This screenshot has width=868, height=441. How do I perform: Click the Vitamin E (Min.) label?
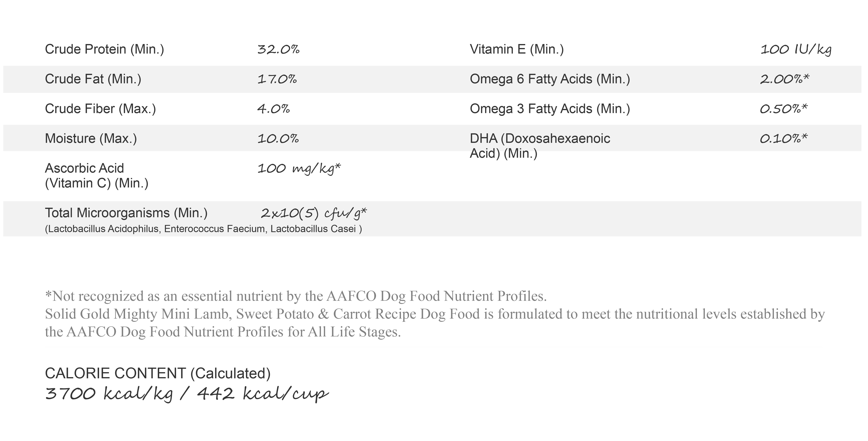pyautogui.click(x=517, y=49)
